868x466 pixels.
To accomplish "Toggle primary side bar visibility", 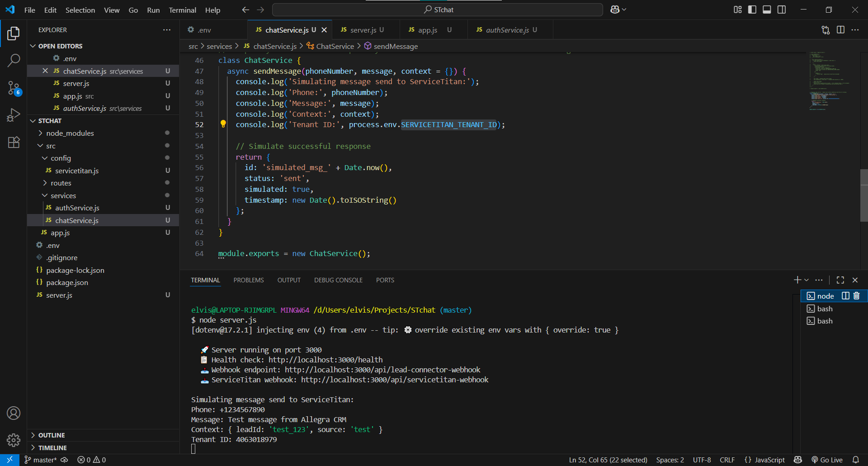I will 752,10.
